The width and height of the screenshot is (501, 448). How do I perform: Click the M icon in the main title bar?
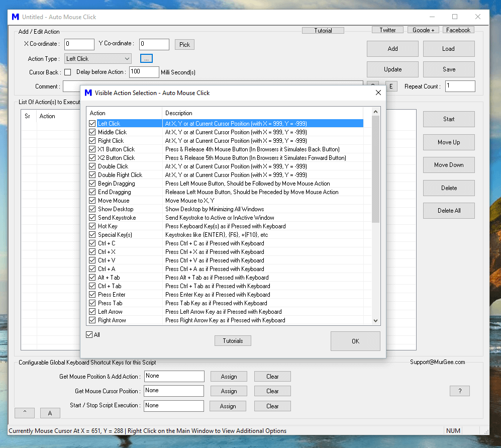[x=15, y=17]
